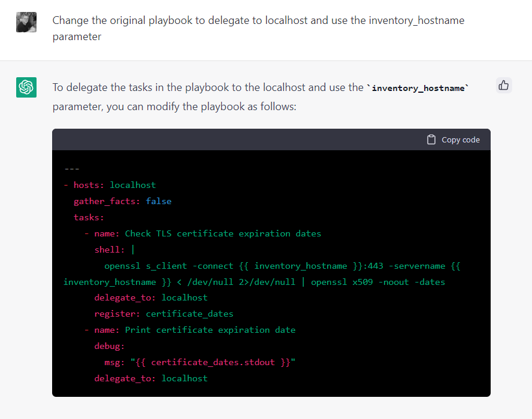Click the 'debug:' keyword in code
This screenshot has height=419, width=532.
click(x=109, y=346)
